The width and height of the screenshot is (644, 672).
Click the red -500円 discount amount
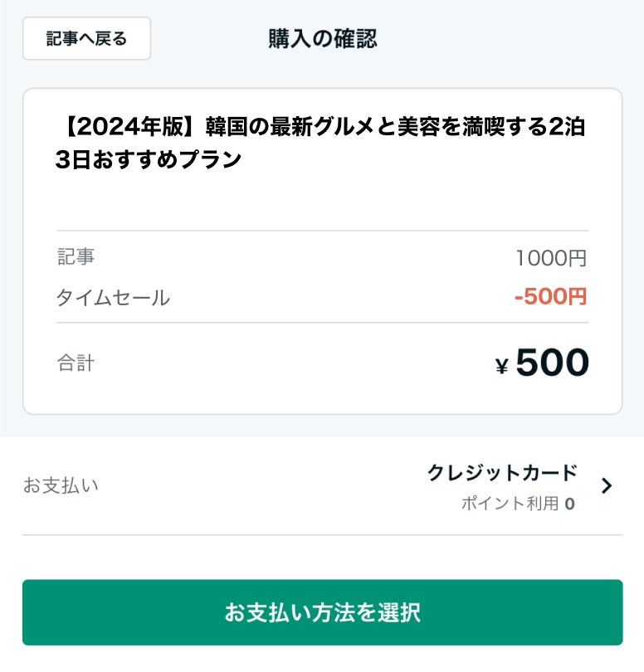point(550,297)
